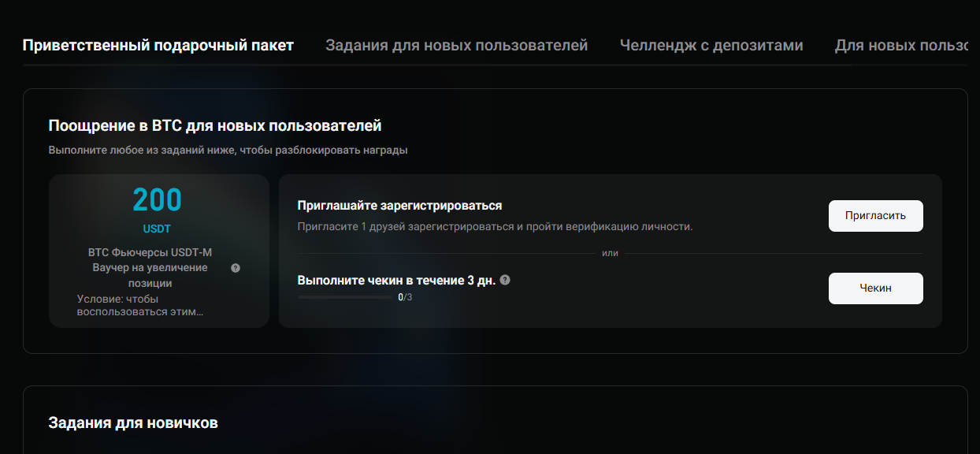Click the 'Выполните чекин в течение 3 дн.' title

click(396, 280)
